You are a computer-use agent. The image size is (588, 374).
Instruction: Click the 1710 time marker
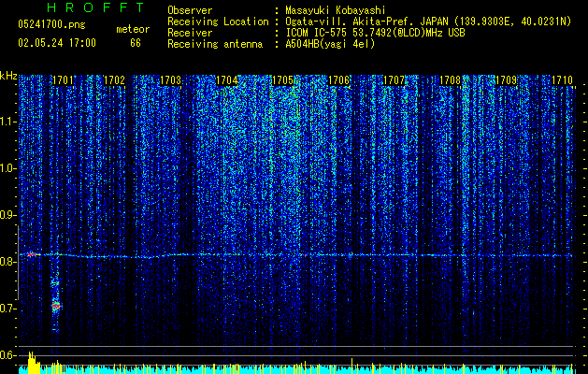click(563, 80)
